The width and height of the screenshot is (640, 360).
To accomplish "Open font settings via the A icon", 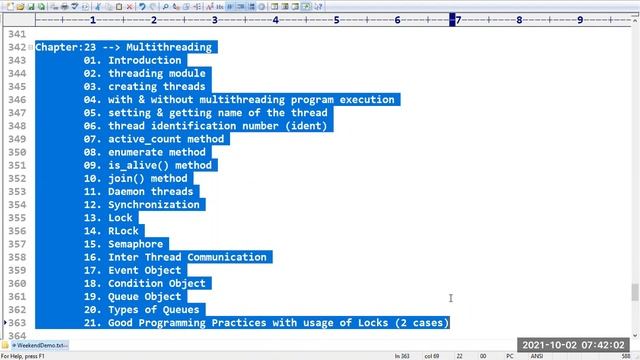I will click(209, 7).
